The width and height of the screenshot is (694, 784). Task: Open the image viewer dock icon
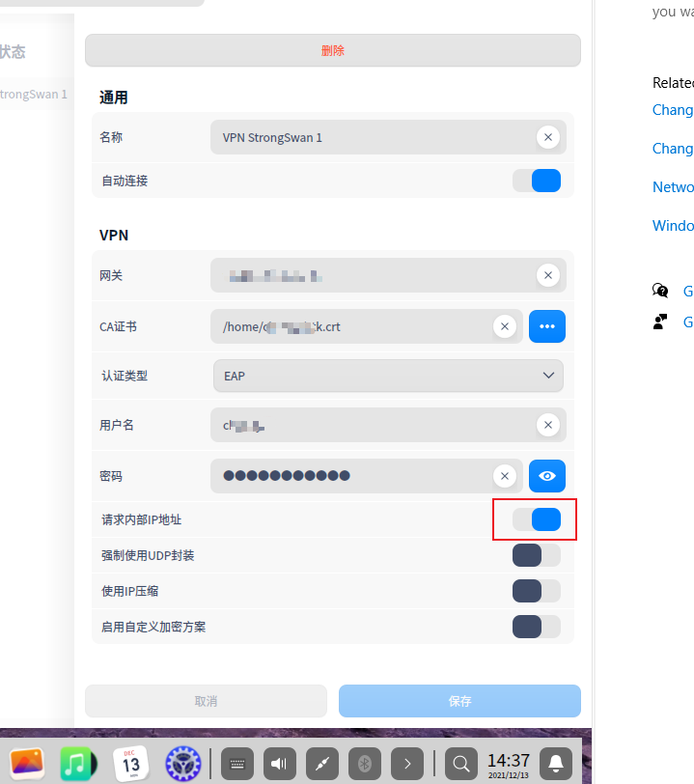point(26,764)
